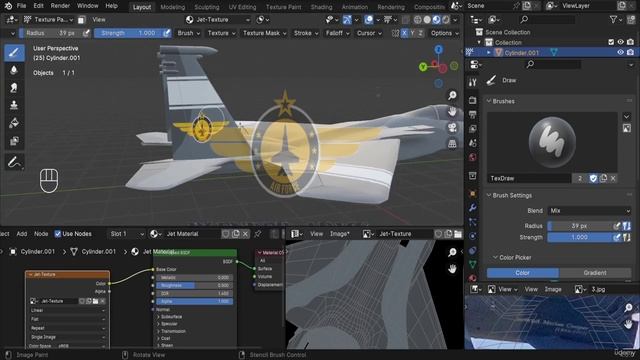Pin the Jet Material node tree
The width and height of the screenshot is (640, 360).
coord(258,234)
